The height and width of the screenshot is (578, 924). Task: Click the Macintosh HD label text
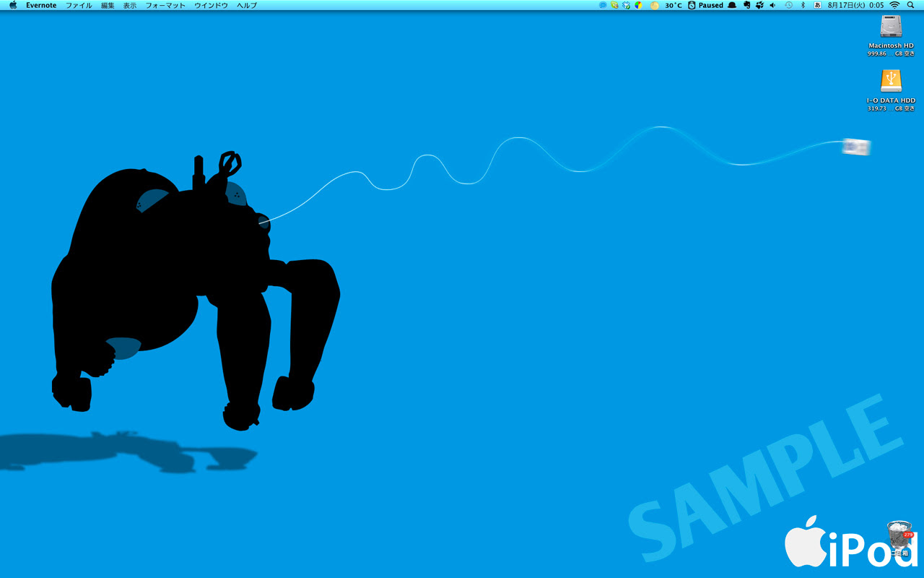[891, 46]
